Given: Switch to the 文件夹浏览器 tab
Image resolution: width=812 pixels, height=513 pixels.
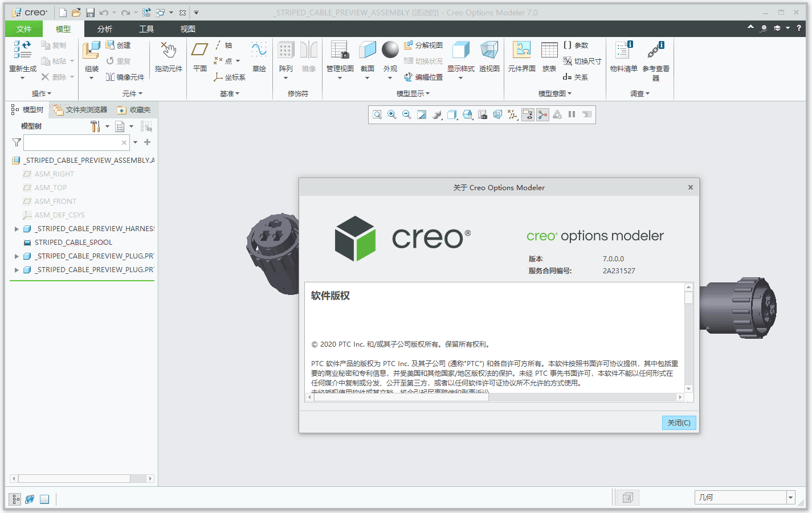Looking at the screenshot, I should [x=86, y=110].
